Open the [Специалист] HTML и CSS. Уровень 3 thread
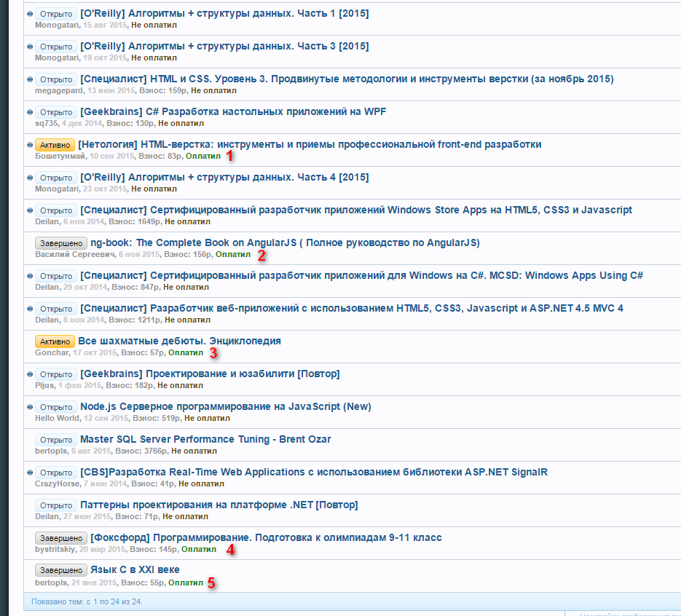Screen dimensions: 681x616 347,79
